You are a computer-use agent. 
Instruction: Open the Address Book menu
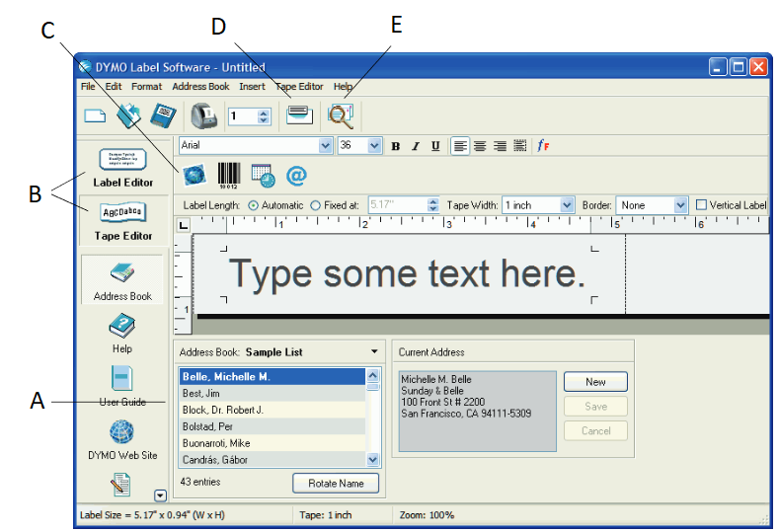[x=200, y=87]
